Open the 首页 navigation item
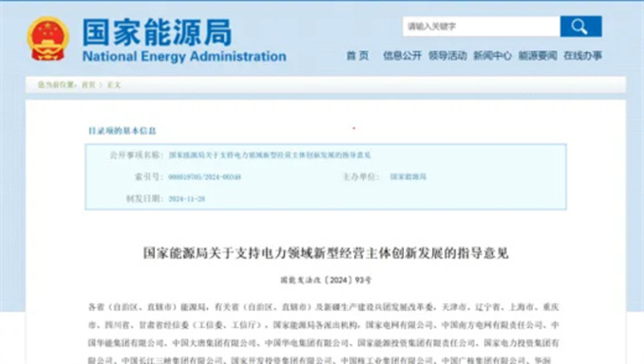644x364 pixels. pos(357,55)
